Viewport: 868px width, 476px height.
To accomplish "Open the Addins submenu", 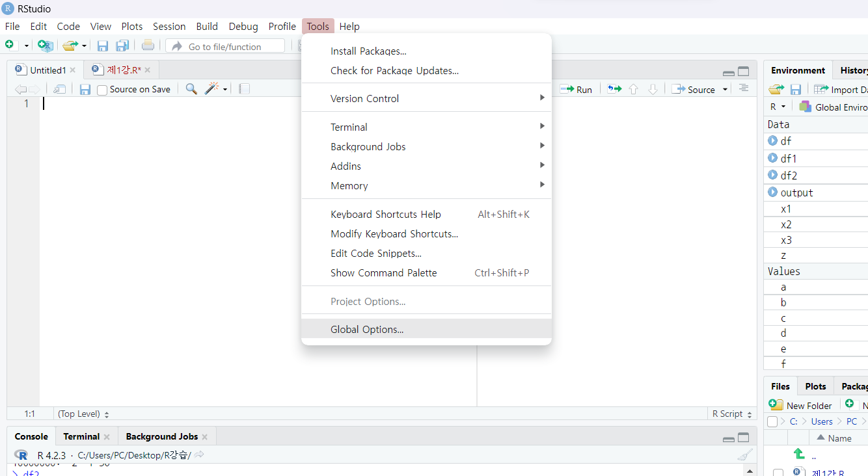I will pos(426,166).
